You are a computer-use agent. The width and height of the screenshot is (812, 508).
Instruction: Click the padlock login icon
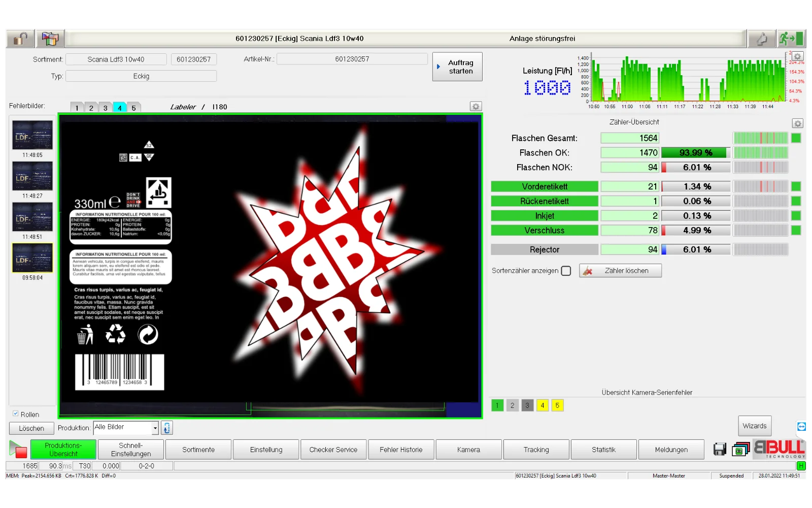click(x=20, y=39)
